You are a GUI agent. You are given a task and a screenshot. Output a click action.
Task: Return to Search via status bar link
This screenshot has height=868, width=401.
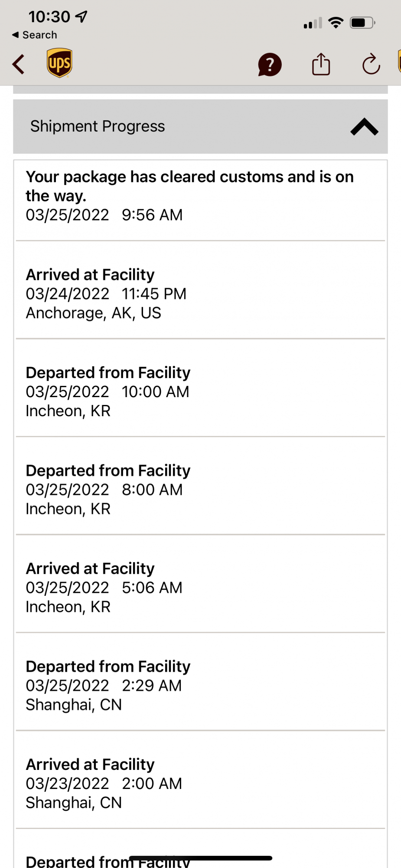[x=35, y=35]
